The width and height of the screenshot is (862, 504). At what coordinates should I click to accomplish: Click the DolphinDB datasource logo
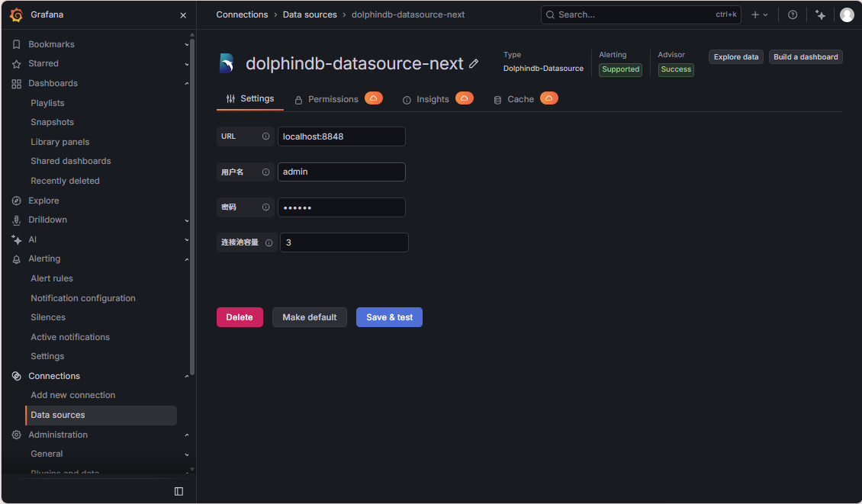[x=227, y=63]
